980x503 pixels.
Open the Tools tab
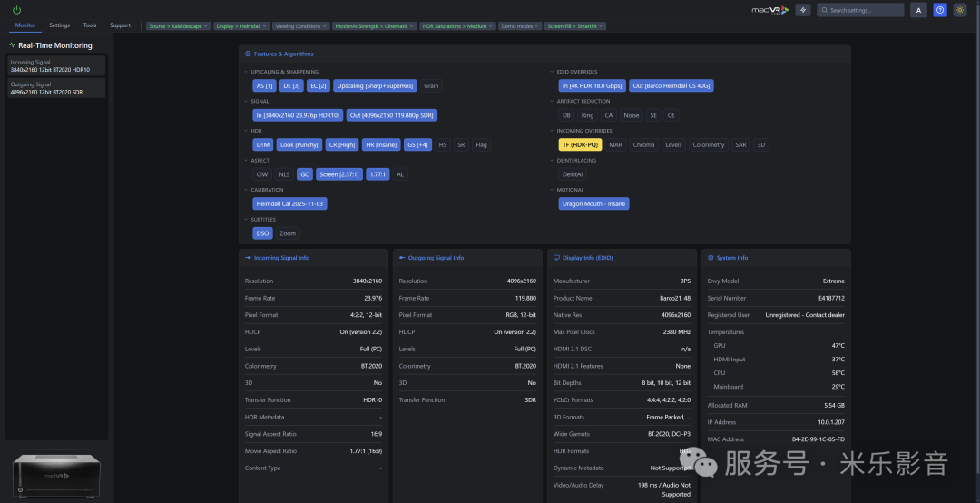pyautogui.click(x=90, y=25)
